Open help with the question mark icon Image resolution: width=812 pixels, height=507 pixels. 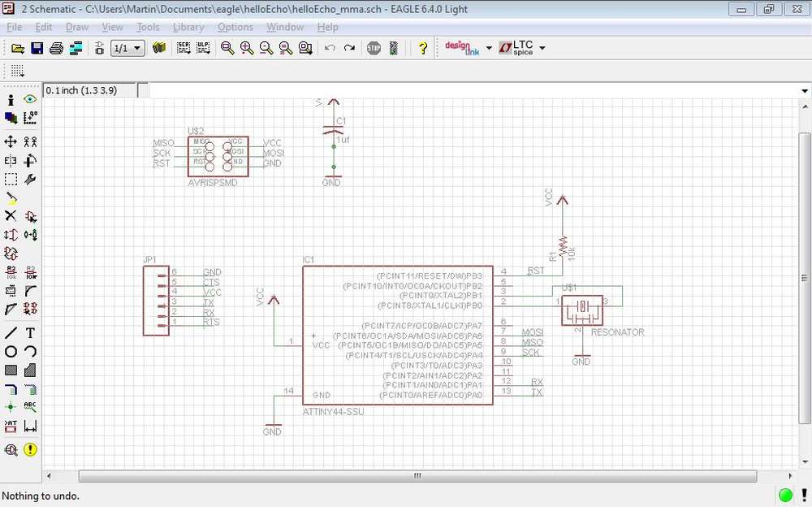(423, 48)
